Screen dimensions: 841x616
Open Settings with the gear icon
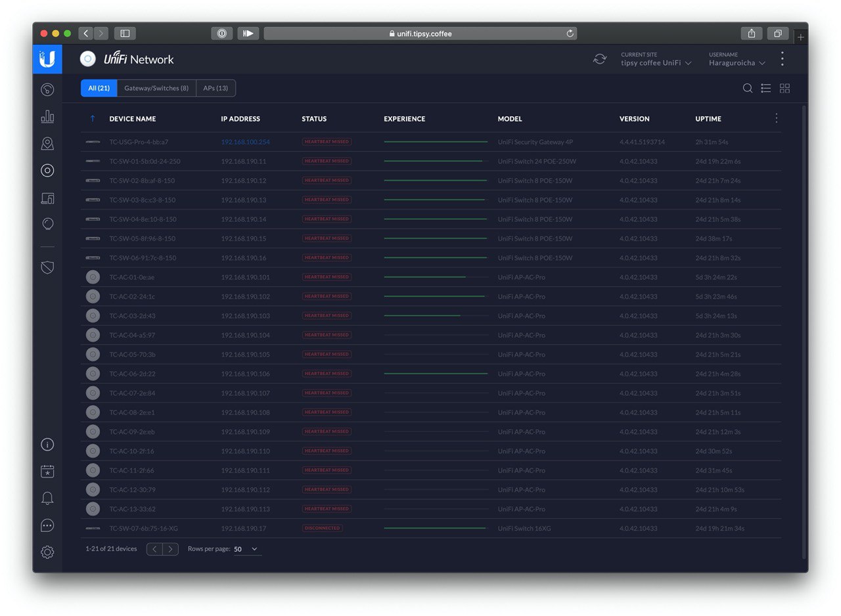click(47, 552)
